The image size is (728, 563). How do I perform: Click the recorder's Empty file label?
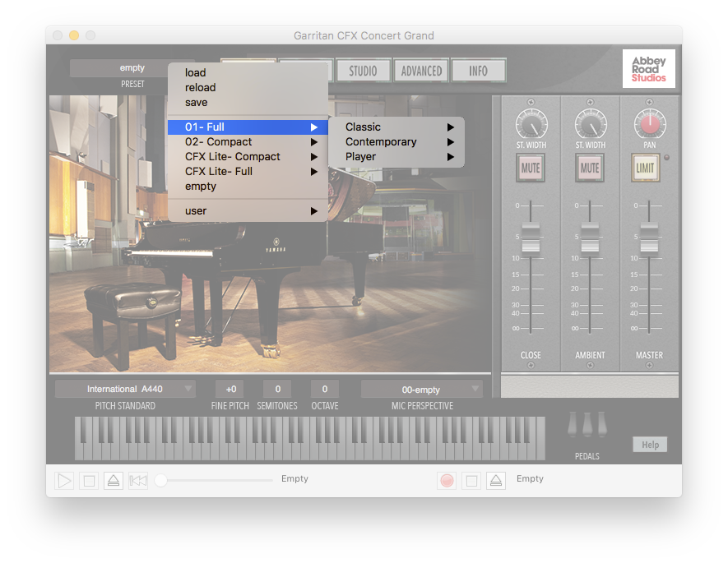(530, 478)
